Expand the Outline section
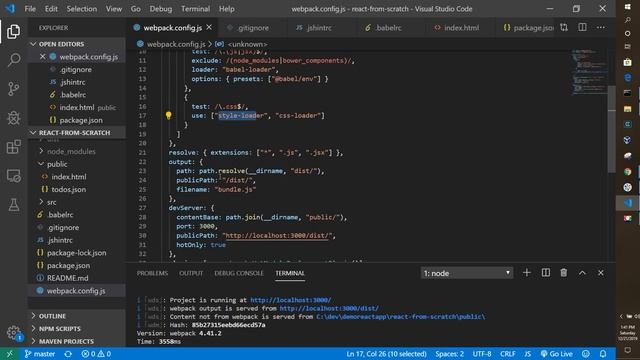The image size is (640, 360). [77, 316]
